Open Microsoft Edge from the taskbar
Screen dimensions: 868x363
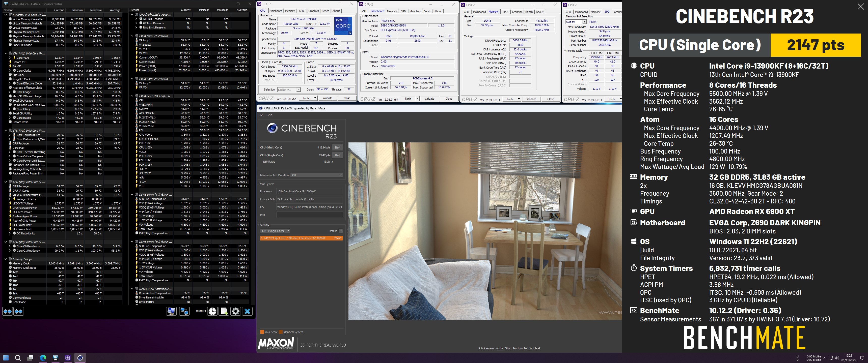[43, 358]
